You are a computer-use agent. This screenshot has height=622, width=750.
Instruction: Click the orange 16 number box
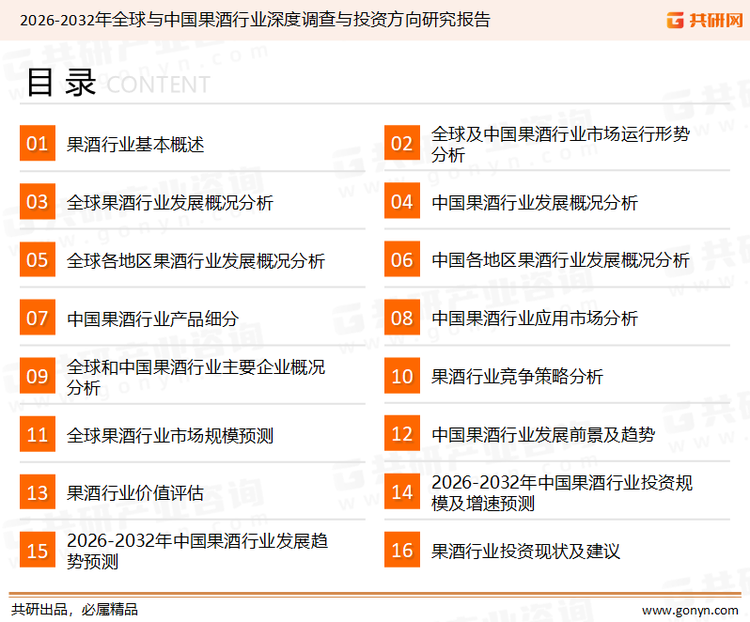click(x=402, y=550)
